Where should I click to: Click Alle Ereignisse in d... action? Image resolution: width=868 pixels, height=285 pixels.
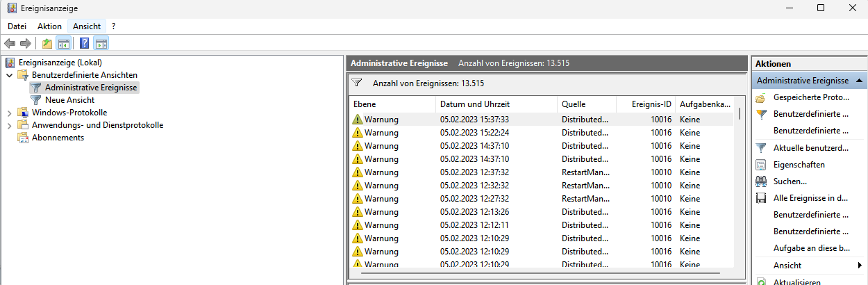[x=811, y=198]
